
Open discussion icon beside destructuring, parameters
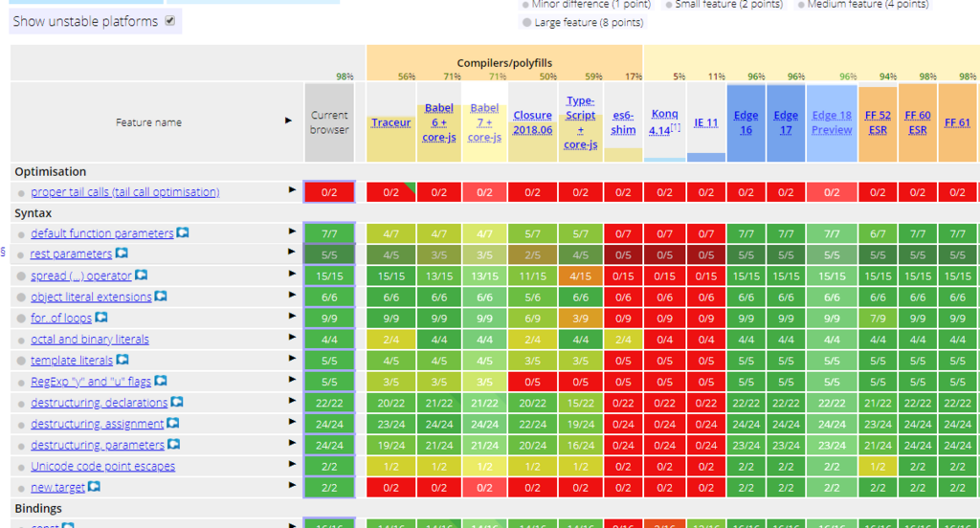[174, 444]
